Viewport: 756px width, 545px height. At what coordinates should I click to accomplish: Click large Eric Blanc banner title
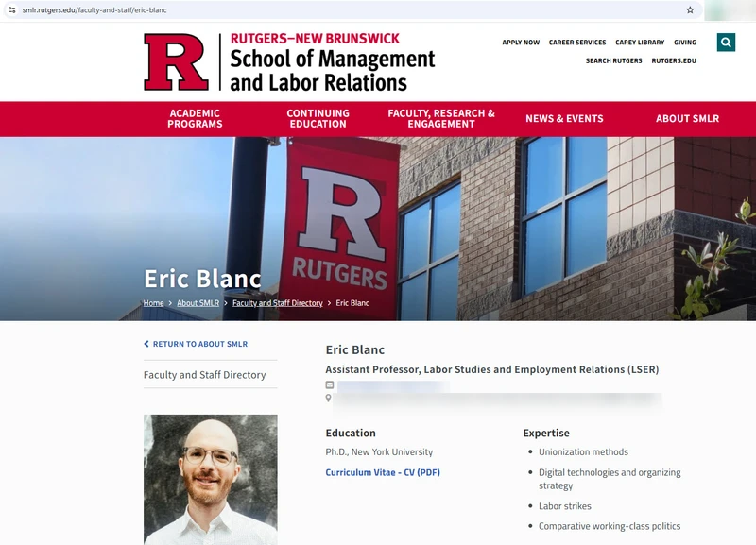coord(202,278)
